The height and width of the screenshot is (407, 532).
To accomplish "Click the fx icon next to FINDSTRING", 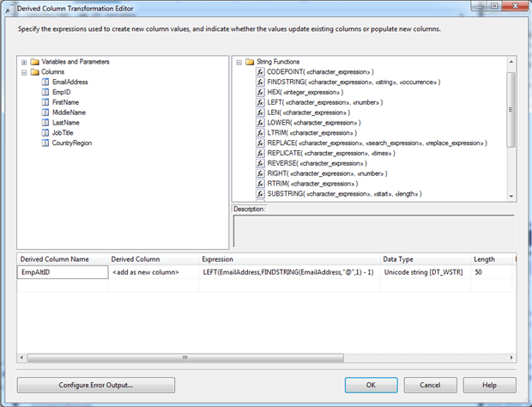I will tap(260, 82).
